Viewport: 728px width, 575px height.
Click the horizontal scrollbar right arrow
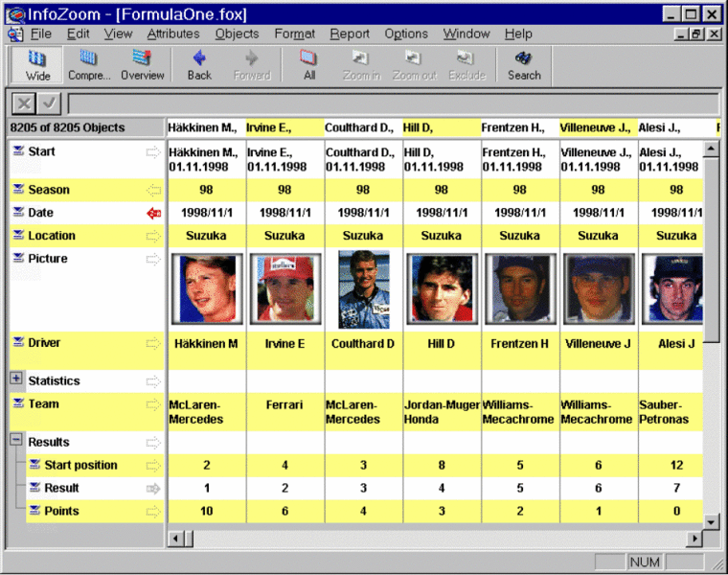tap(694, 539)
